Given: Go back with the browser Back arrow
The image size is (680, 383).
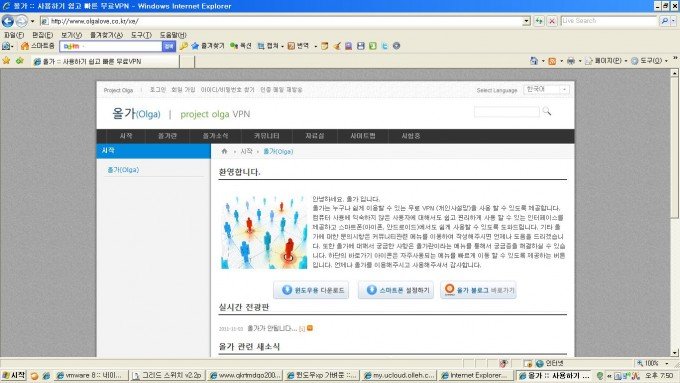Looking at the screenshot, I should (8, 21).
